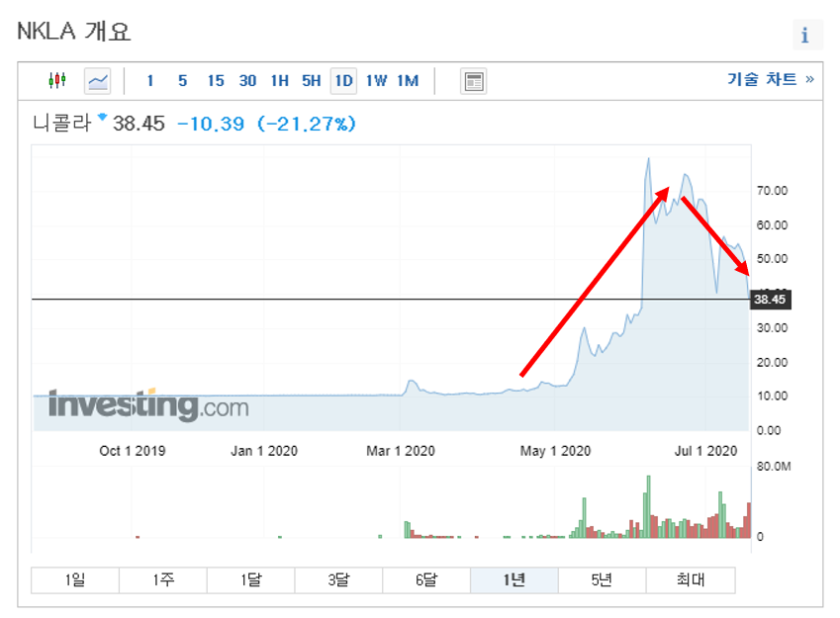Open the 기술 차트 link
Screen dimensions: 840x618
(x=771, y=79)
